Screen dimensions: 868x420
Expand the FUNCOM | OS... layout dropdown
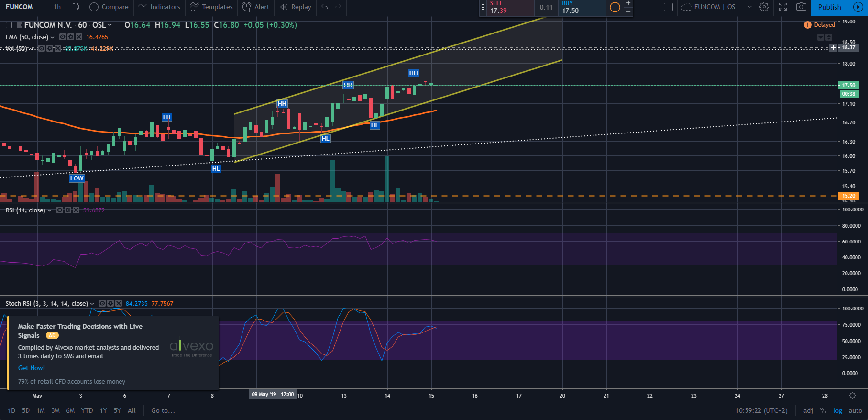click(x=749, y=7)
